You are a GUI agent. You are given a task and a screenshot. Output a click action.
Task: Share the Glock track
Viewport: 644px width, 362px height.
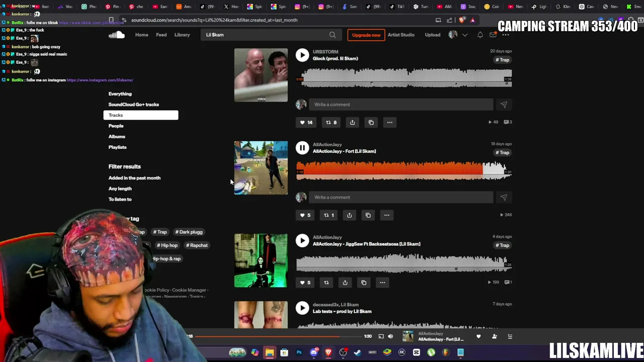click(x=352, y=122)
